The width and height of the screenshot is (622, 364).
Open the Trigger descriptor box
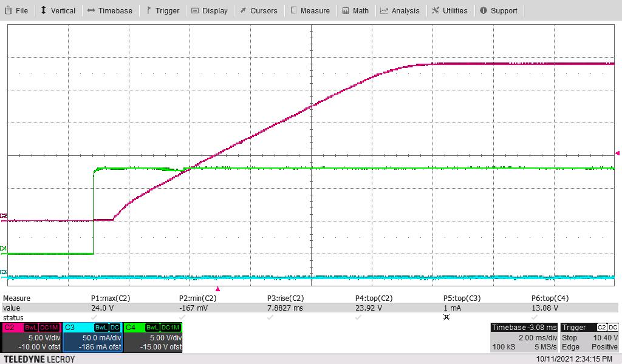click(590, 337)
